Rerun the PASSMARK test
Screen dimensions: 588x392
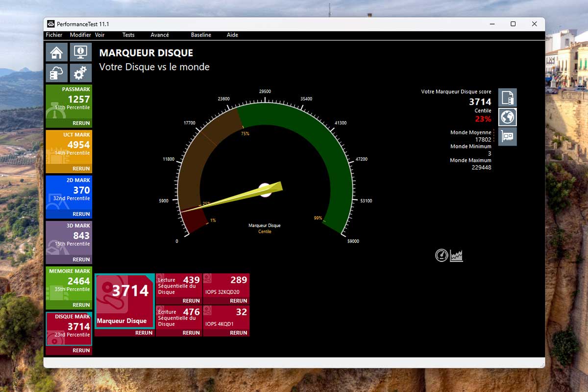pyautogui.click(x=81, y=123)
